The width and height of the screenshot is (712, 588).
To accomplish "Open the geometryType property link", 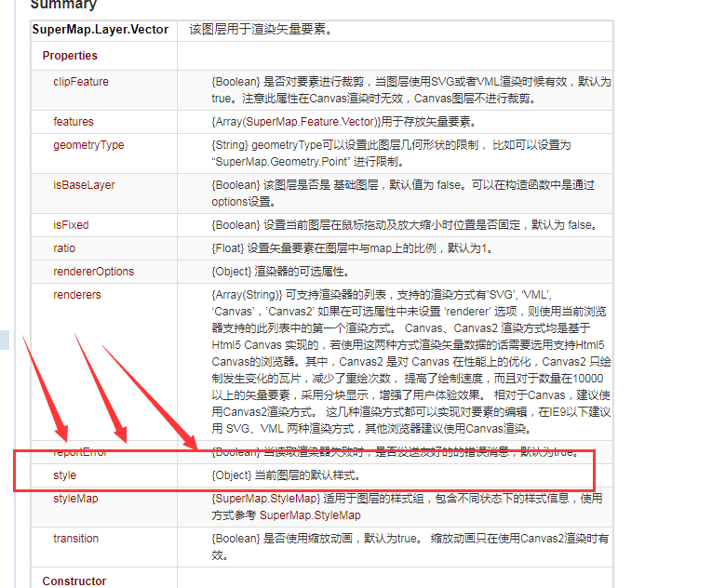I will coord(88,145).
